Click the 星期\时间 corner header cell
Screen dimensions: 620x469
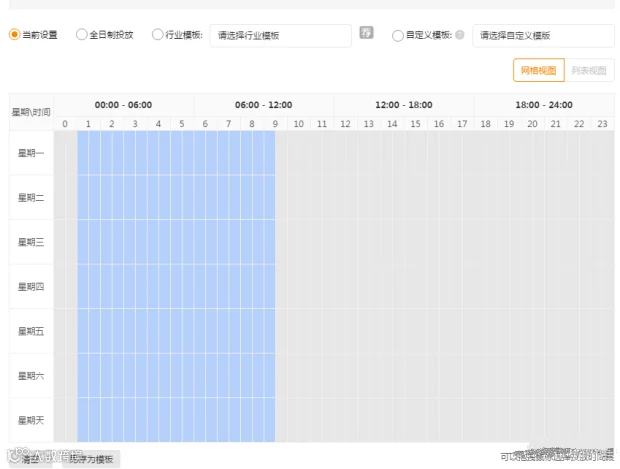pos(31,112)
